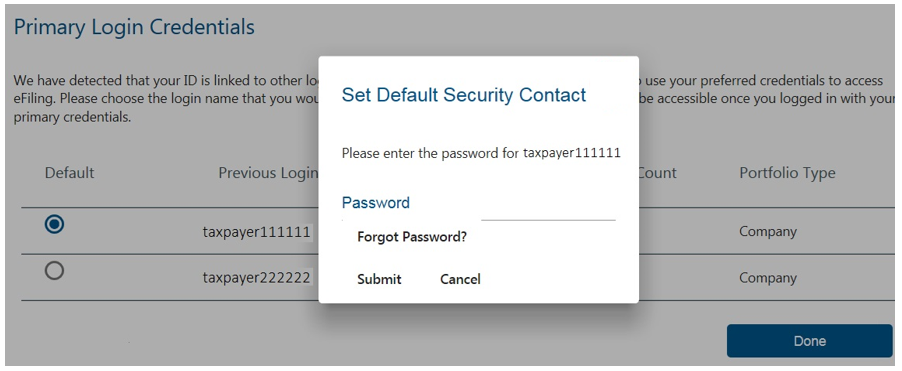
Task: Click the Done button
Action: coord(809,341)
